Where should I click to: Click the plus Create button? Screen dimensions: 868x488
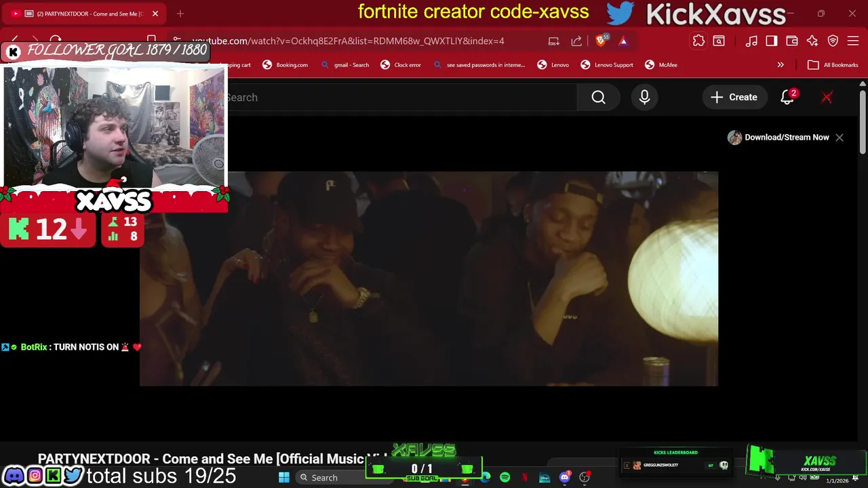[734, 97]
